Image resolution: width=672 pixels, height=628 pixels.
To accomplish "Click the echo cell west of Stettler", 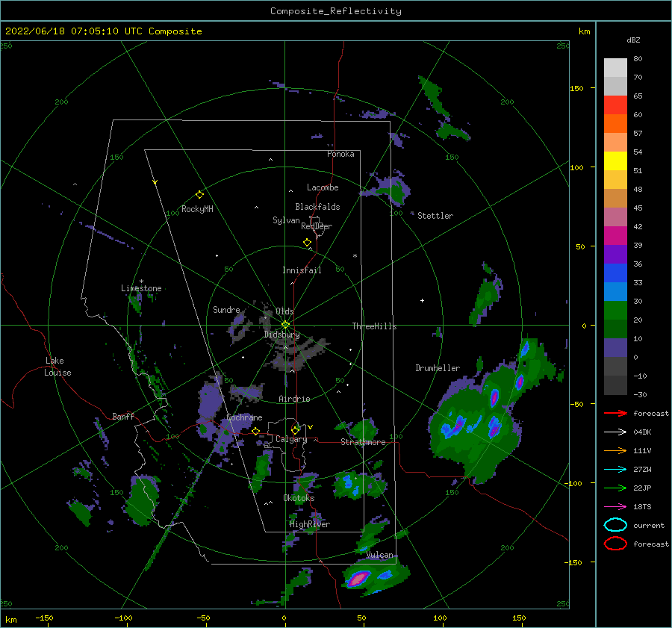I will point(392,190).
